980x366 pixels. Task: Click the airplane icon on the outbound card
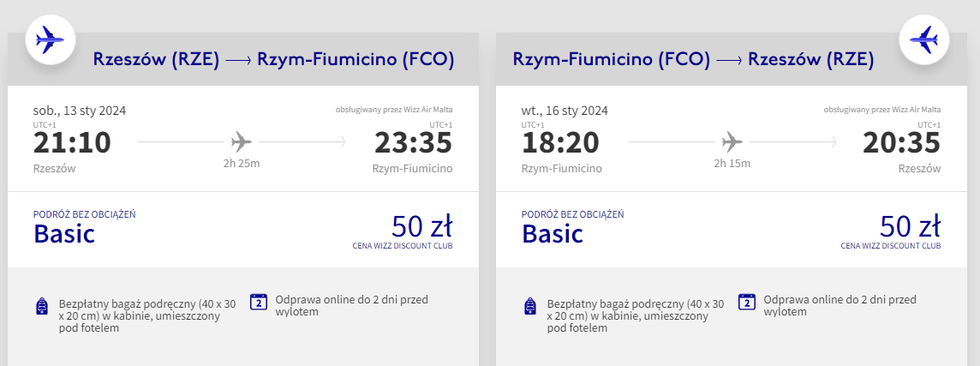click(x=51, y=39)
